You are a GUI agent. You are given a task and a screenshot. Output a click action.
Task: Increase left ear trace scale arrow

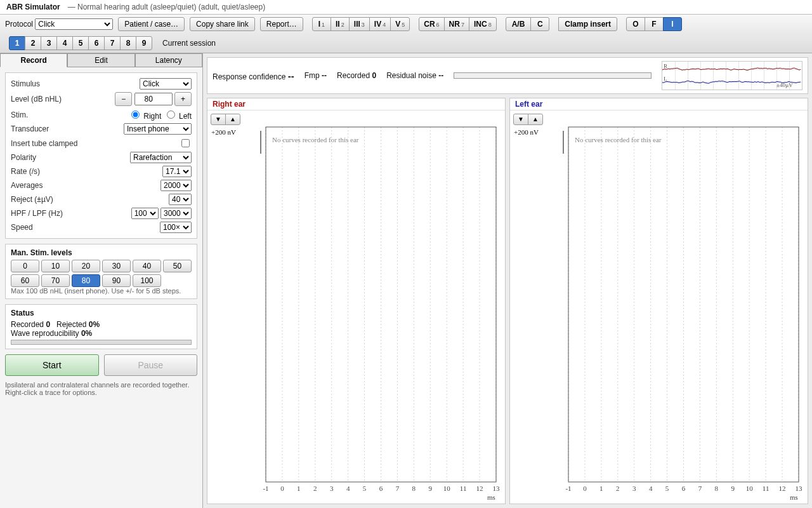(535, 119)
